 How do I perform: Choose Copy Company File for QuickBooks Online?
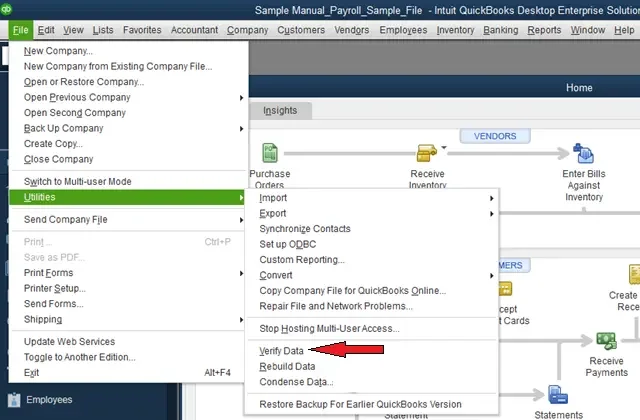pos(371,291)
